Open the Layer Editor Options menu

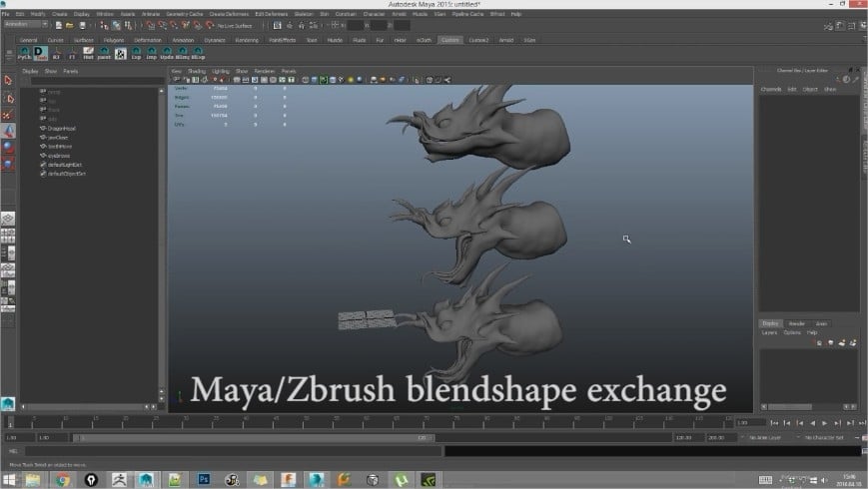[x=792, y=333]
